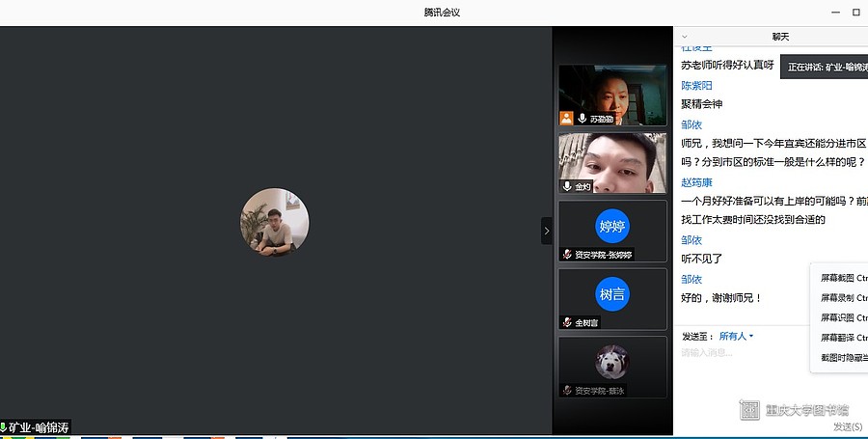
Task: Click the blue 婷婷 avatar circle
Action: pos(612,226)
